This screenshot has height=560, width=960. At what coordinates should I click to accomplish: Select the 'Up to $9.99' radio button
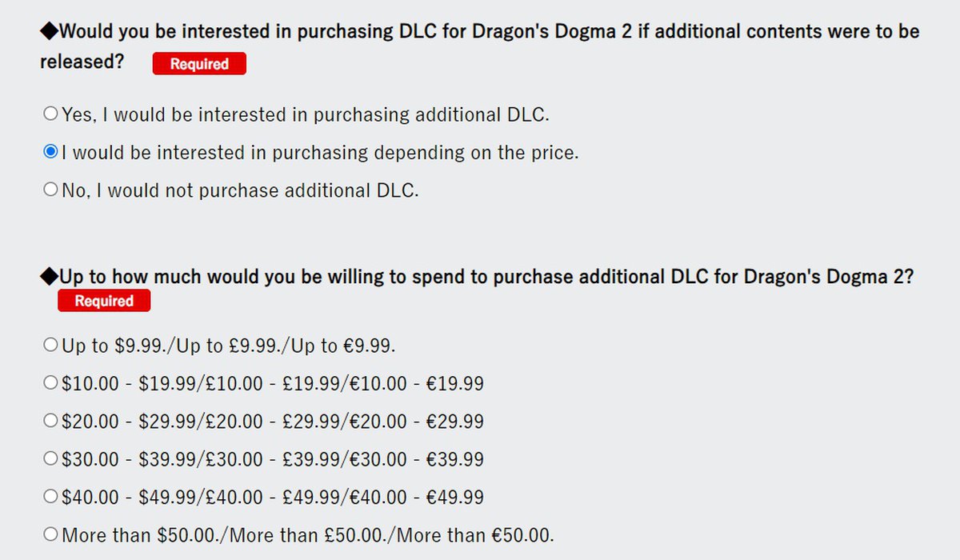pos(51,346)
